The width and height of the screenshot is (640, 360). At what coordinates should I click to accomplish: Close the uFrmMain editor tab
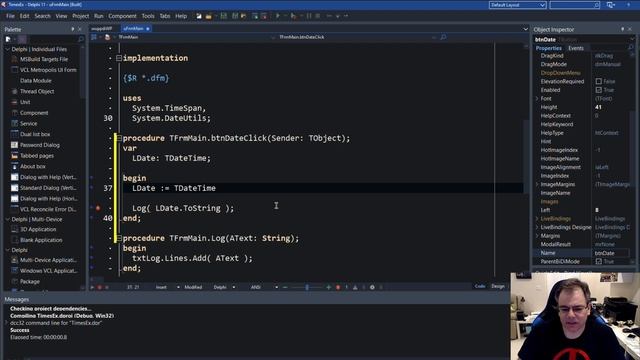[x=148, y=29]
